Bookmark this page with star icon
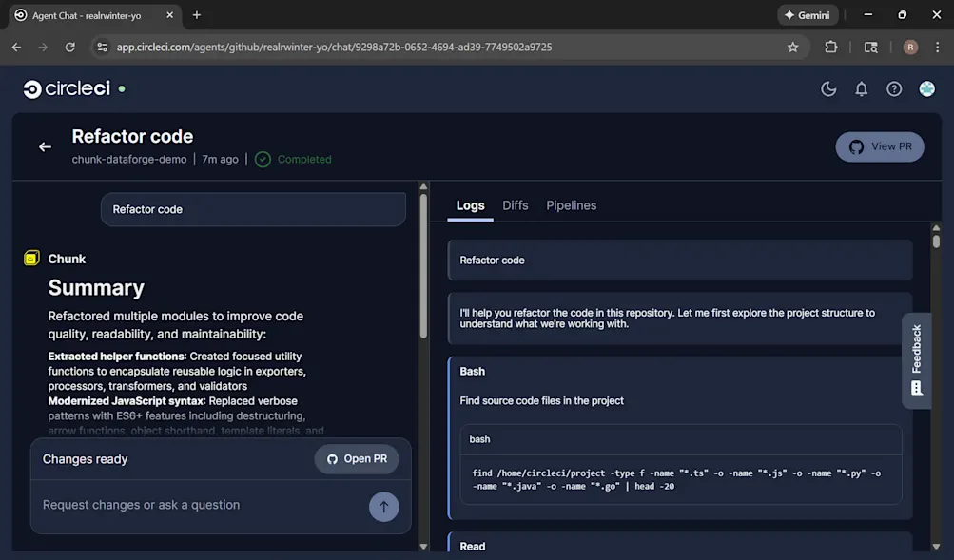Image resolution: width=954 pixels, height=560 pixels. point(792,47)
